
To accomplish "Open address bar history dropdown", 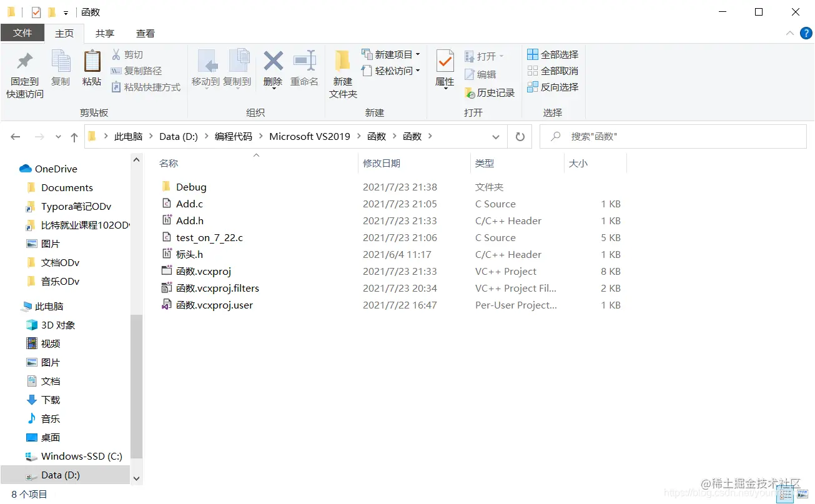I will 496,137.
